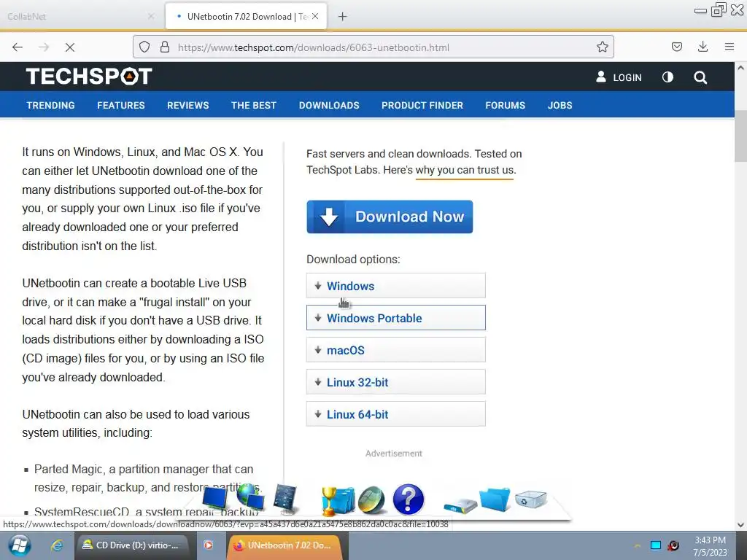Click the Download Now button
Screen dimensions: 747x560
390,217
